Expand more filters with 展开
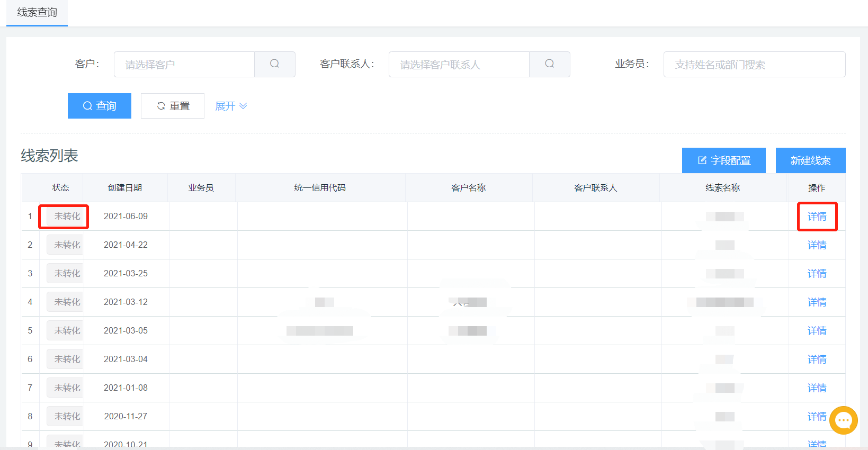The image size is (868, 450). point(231,106)
